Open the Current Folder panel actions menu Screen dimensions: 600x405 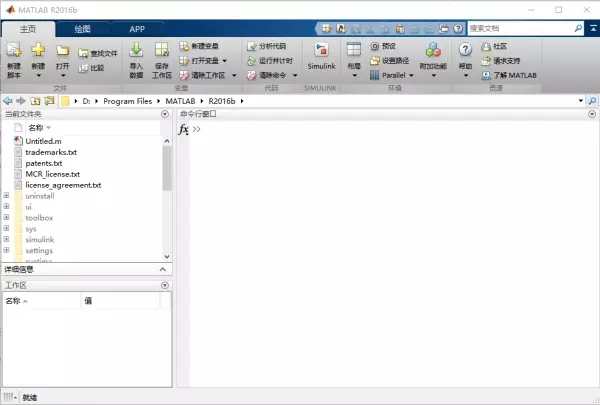coord(165,114)
